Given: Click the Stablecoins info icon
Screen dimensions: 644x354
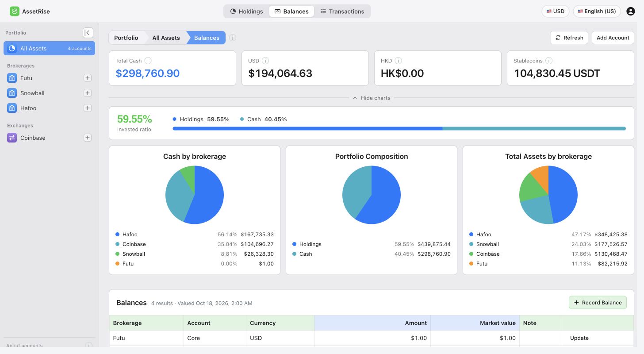Looking at the screenshot, I should (549, 61).
